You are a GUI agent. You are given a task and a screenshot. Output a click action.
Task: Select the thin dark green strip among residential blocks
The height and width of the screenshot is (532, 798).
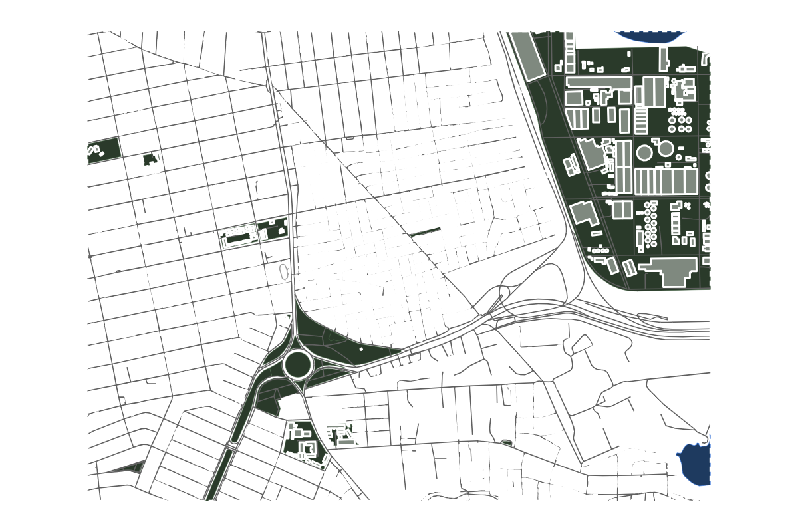click(425, 232)
